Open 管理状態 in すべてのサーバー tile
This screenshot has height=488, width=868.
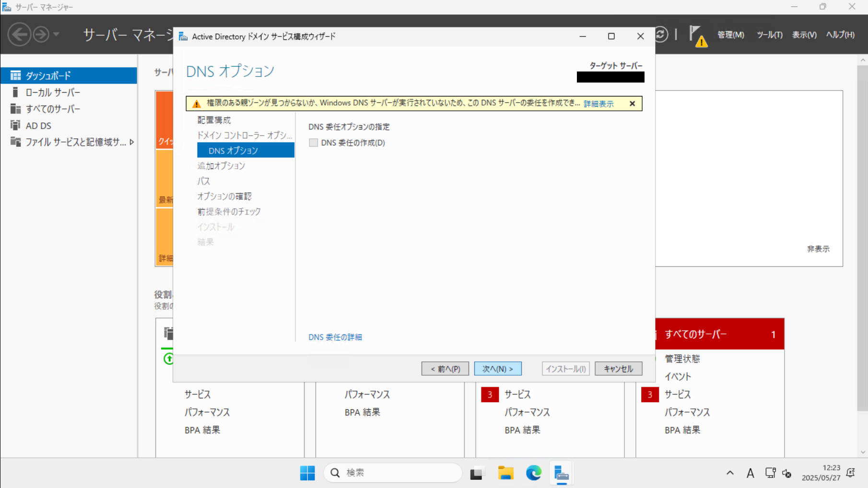(682, 359)
